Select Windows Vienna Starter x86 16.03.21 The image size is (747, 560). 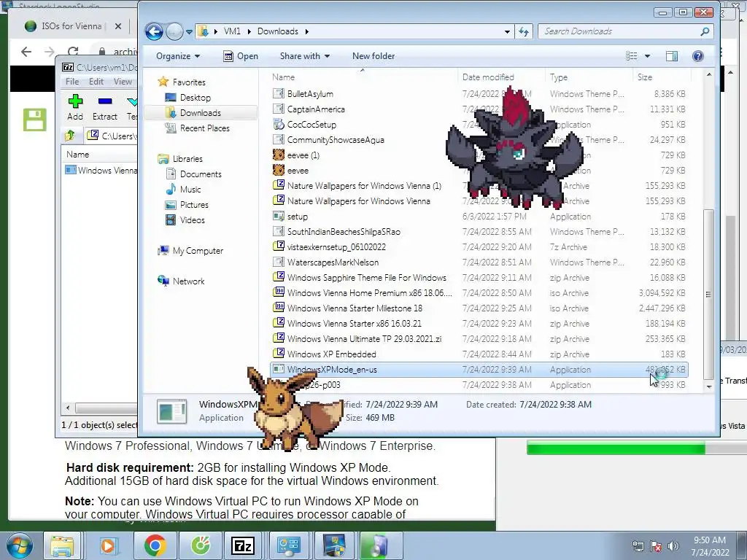[x=354, y=323]
